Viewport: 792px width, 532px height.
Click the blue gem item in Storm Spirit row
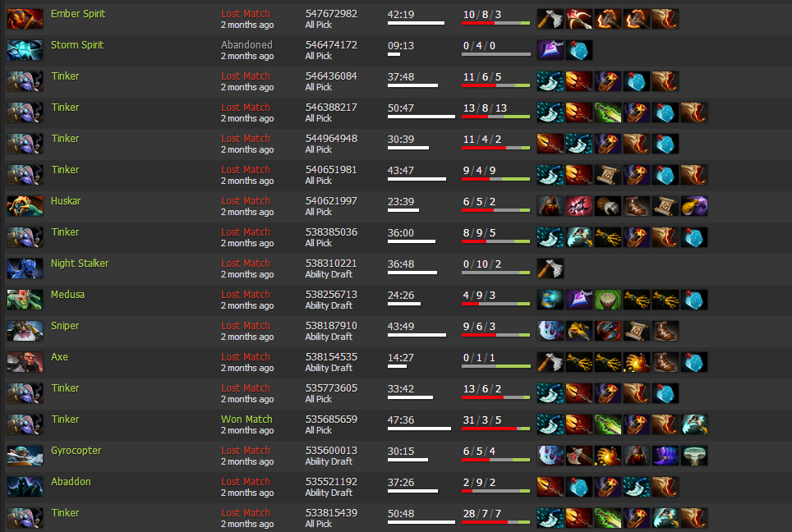pos(579,50)
